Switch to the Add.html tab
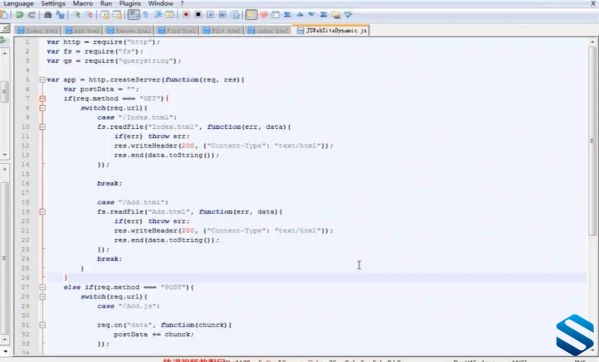599x362 pixels. 83,30
